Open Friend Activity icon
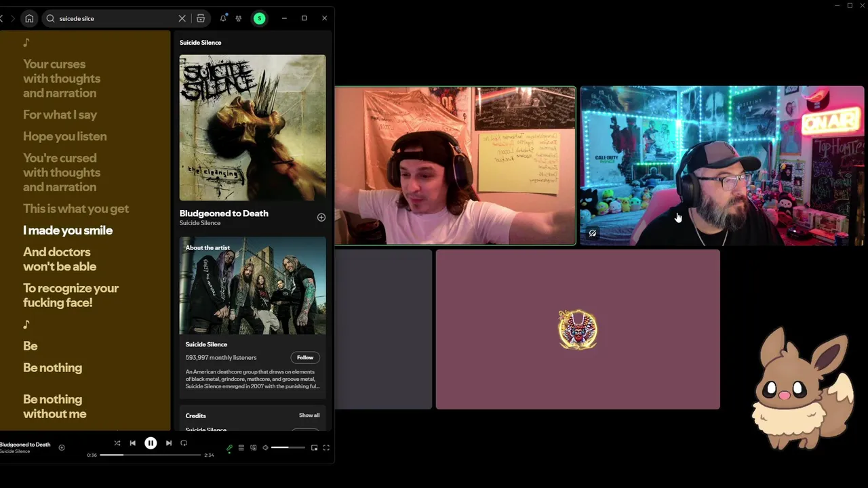Image resolution: width=868 pixels, height=488 pixels. coord(239,18)
